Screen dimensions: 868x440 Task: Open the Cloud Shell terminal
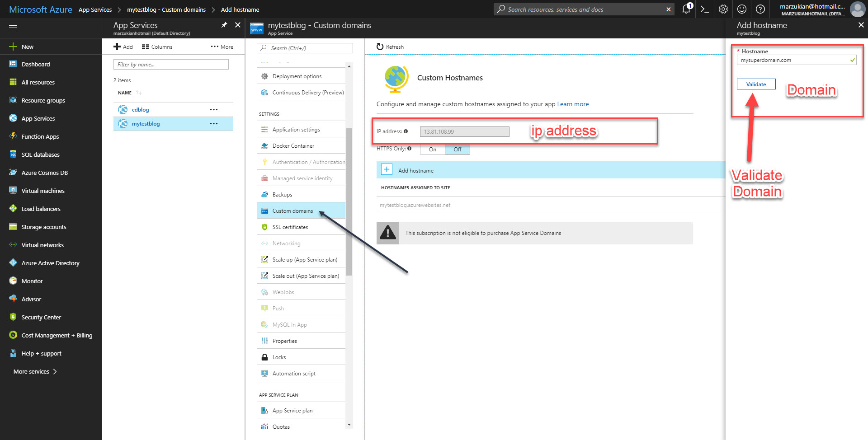click(704, 9)
